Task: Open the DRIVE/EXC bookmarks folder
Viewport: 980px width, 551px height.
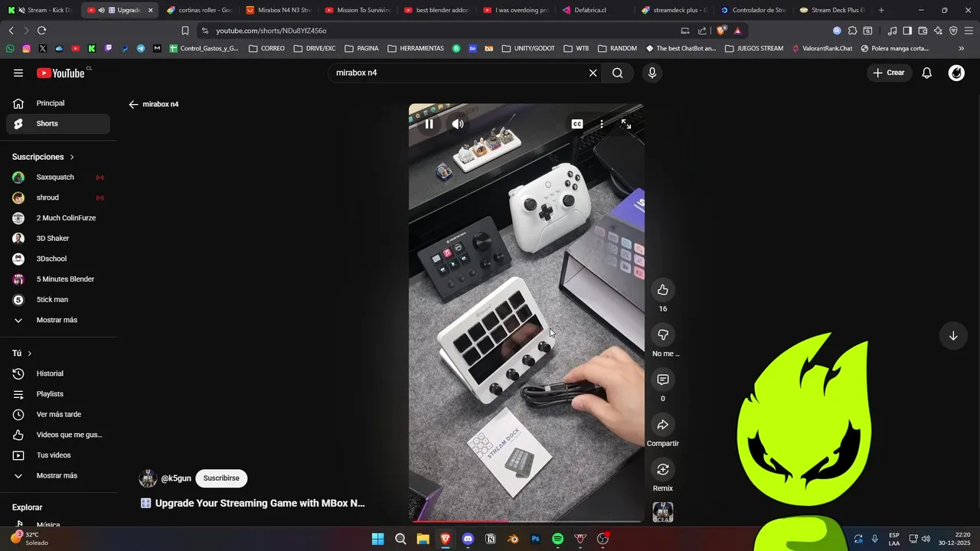Action: click(315, 48)
